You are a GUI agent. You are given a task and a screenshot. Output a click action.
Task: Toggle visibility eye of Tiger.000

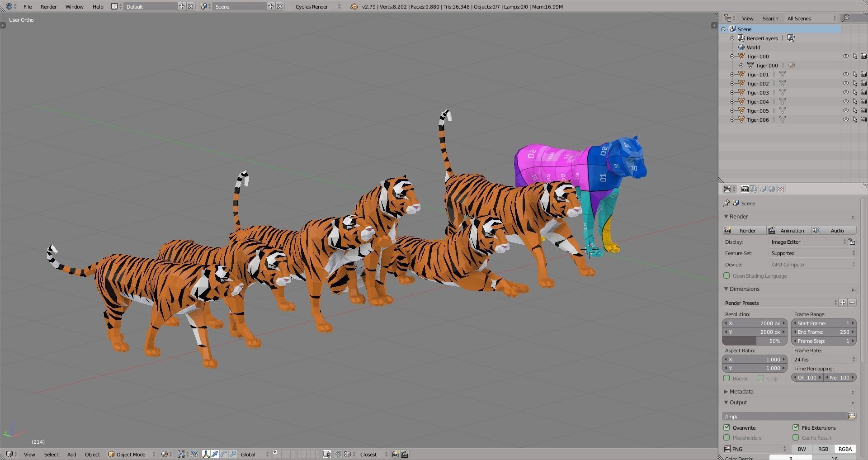846,57
